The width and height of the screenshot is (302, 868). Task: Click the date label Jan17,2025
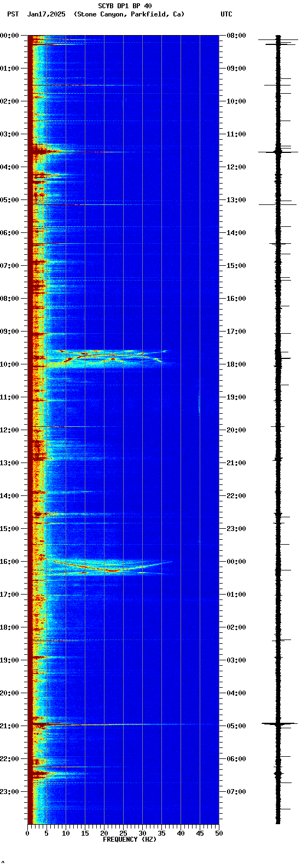pyautogui.click(x=46, y=14)
